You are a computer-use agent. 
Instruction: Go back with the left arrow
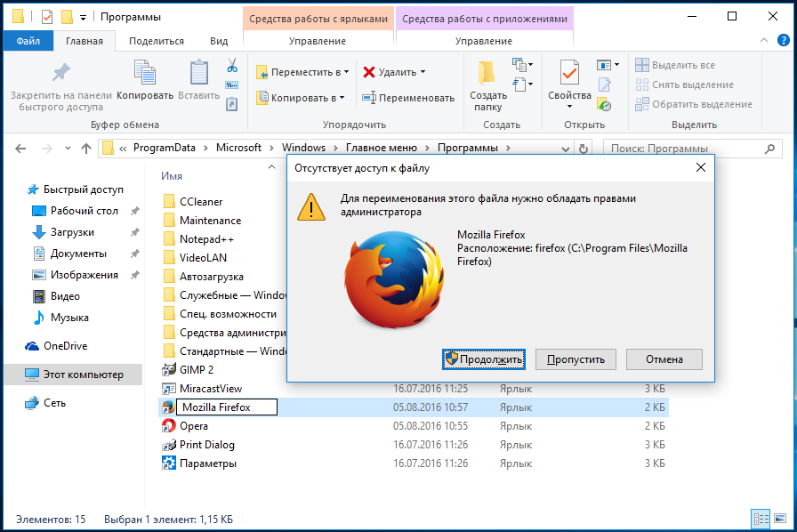(x=20, y=149)
